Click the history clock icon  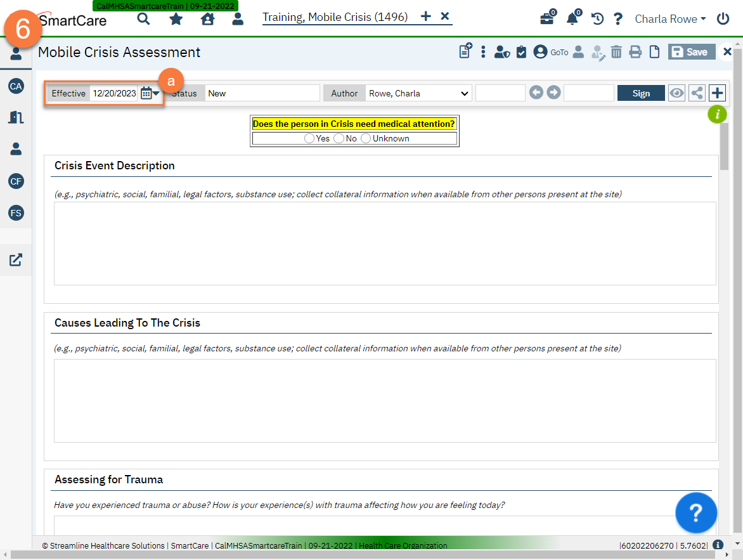coord(597,19)
